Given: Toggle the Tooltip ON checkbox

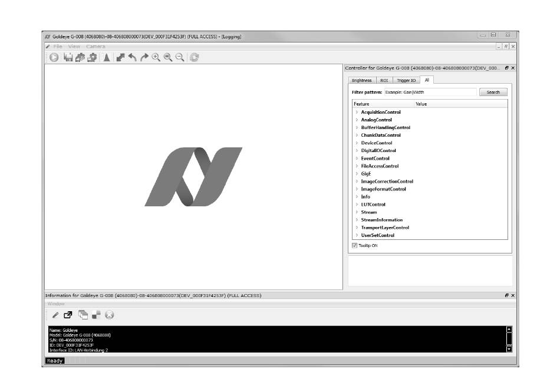Looking at the screenshot, I should [355, 245].
